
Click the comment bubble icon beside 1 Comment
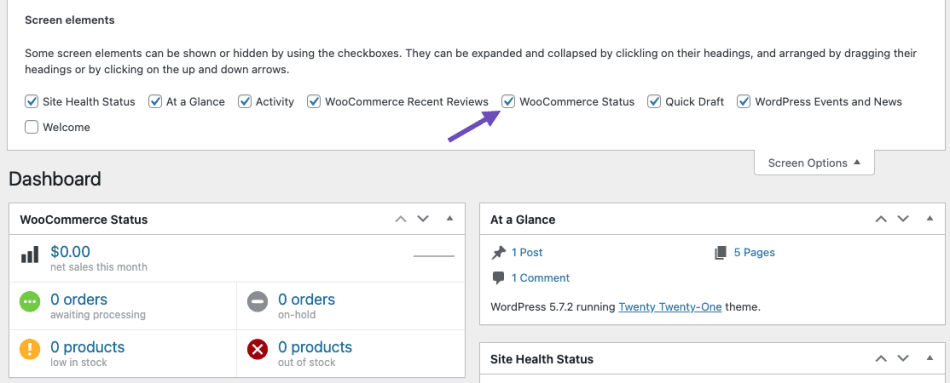click(x=499, y=278)
